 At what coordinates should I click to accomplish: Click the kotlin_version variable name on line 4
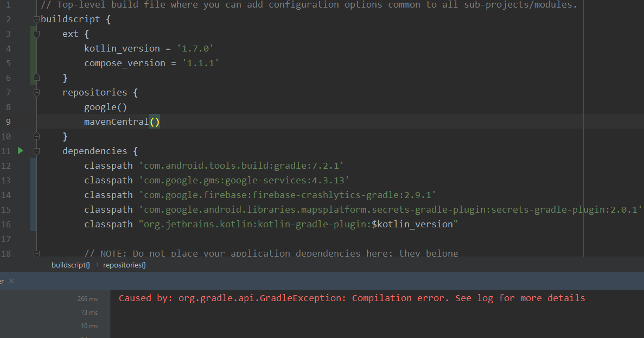pos(122,48)
